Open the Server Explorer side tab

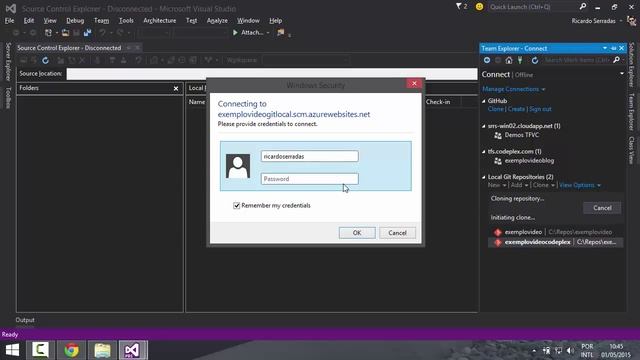[x=8, y=62]
